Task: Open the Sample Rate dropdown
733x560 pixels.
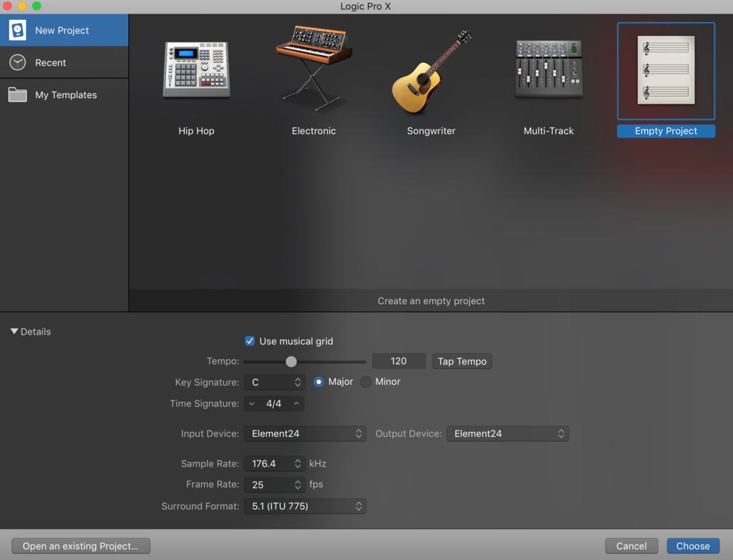Action: (275, 464)
